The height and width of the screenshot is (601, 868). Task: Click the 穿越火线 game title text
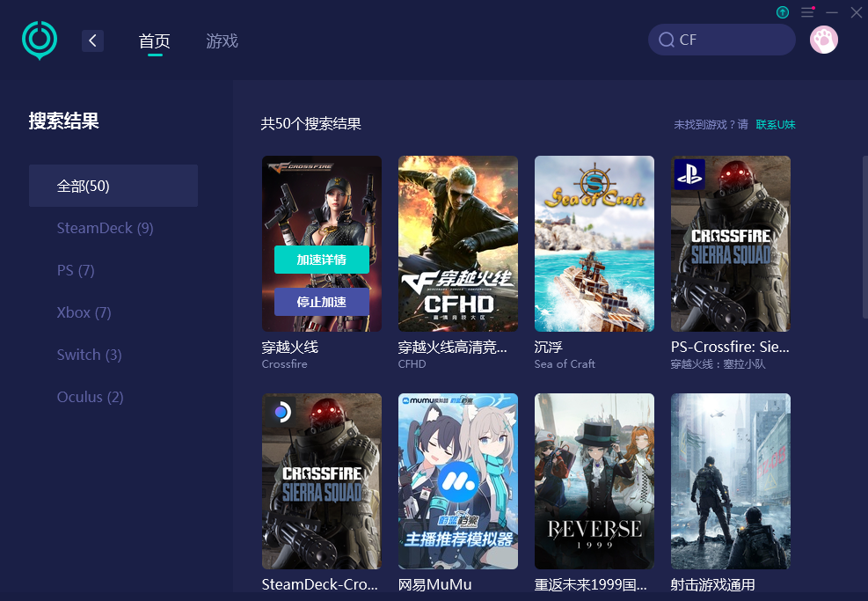(x=290, y=348)
